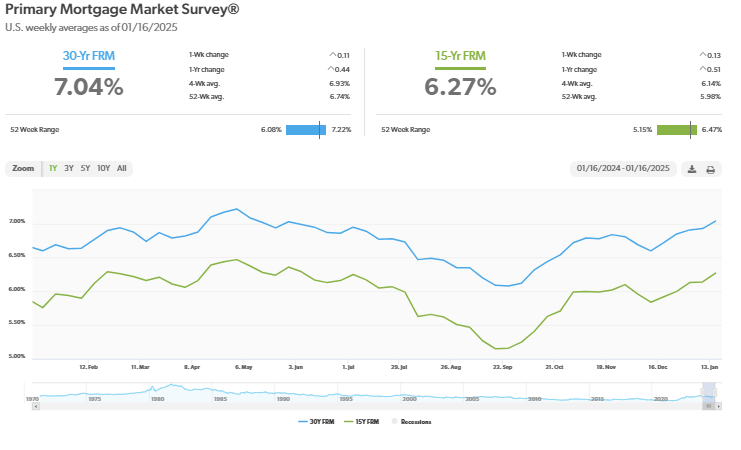Viewport: 741px width, 450px height.
Task: Print the chart using printer icon
Action: 710,170
